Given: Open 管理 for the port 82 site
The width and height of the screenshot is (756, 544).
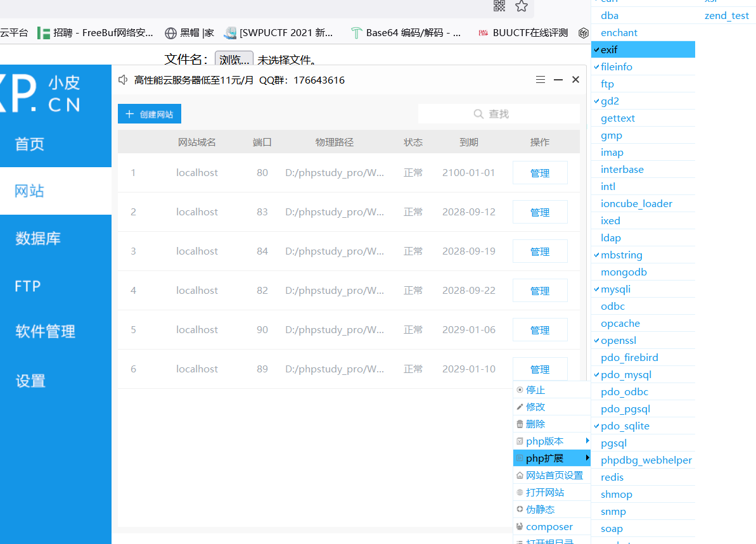Looking at the screenshot, I should tap(540, 291).
